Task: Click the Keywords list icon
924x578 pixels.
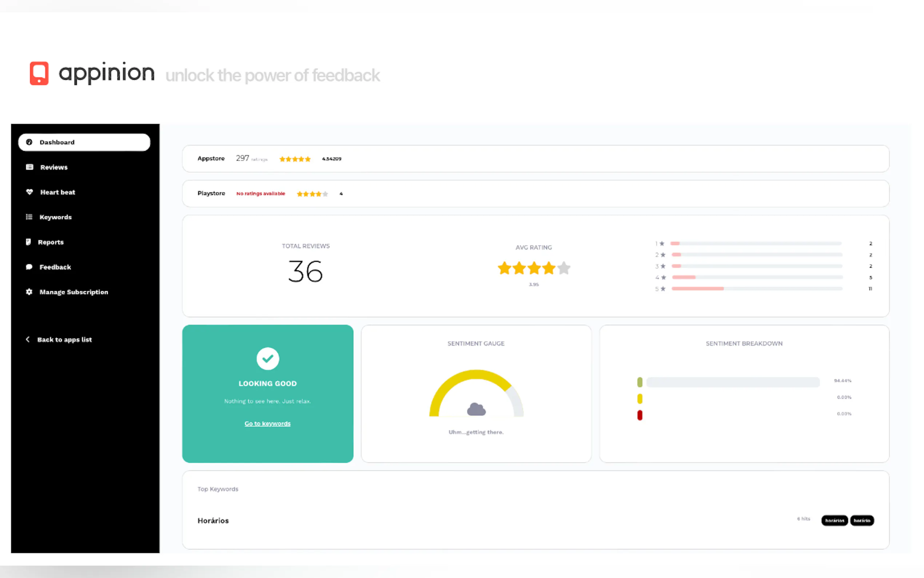Action: coord(29,217)
